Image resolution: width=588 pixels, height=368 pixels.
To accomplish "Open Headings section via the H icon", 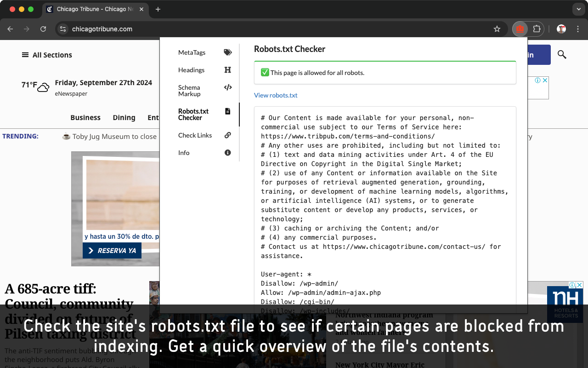I will (x=228, y=70).
